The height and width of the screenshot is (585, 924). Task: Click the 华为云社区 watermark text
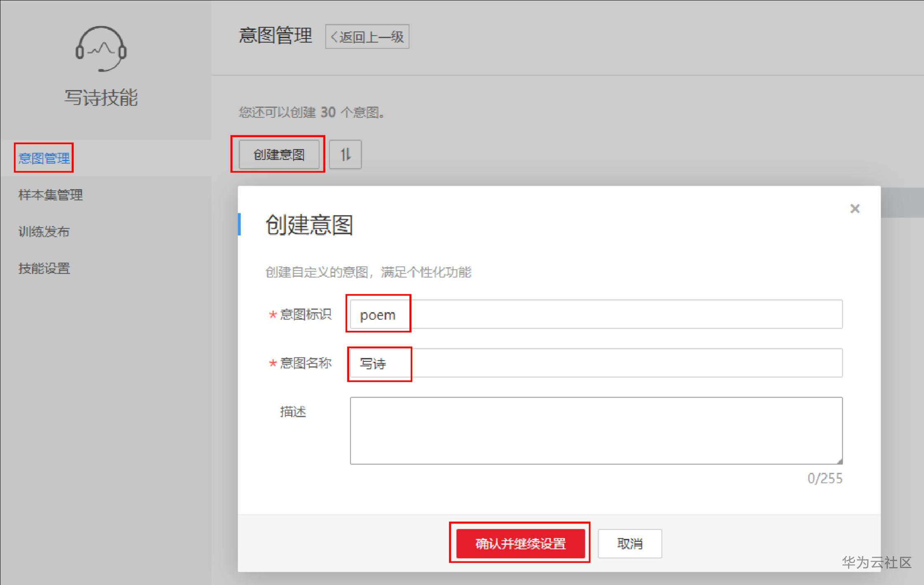876,562
